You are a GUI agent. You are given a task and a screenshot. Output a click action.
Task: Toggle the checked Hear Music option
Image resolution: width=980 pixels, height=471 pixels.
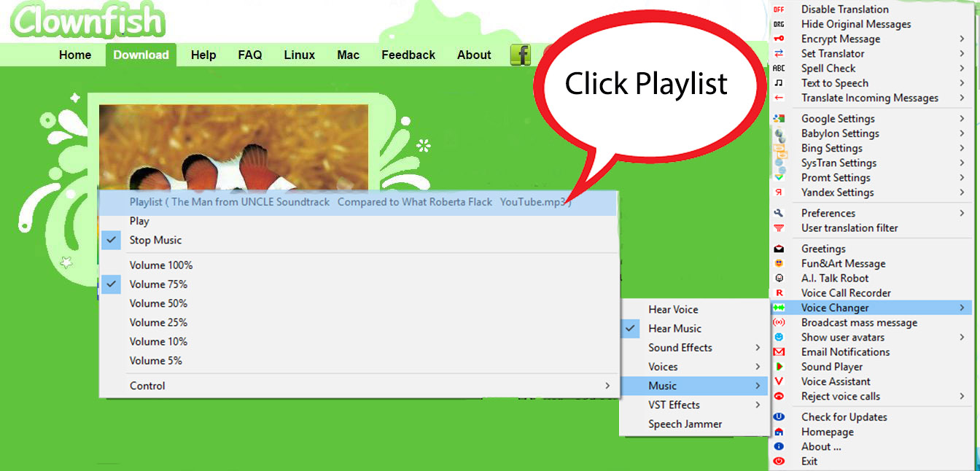click(x=693, y=329)
